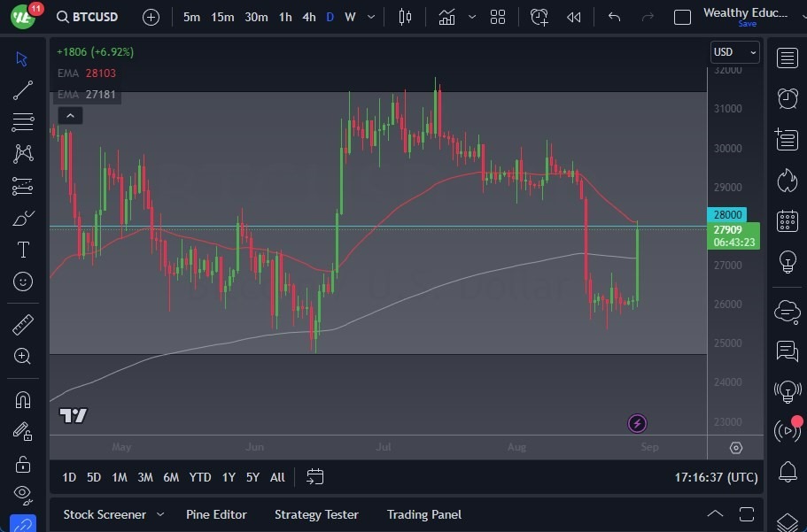
Task: Open the Fibonacci retracement tools
Action: [22, 122]
